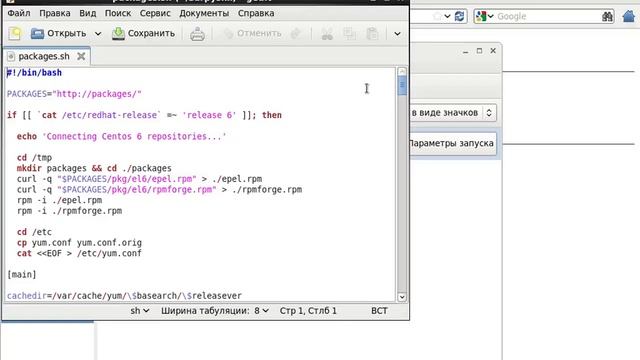Image resolution: width=640 pixels, height=360 pixels.
Task: Click the ВСТ insert mode indicator
Action: pos(379,311)
